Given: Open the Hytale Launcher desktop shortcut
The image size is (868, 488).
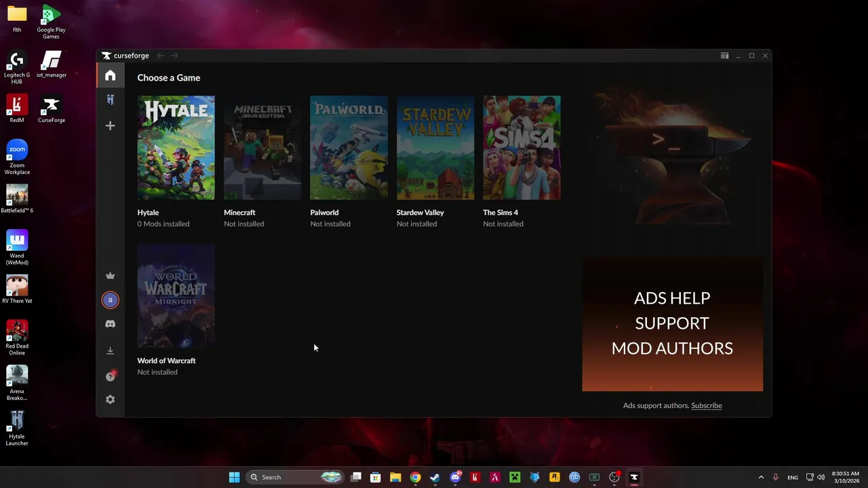Looking at the screenshot, I should point(17,428).
